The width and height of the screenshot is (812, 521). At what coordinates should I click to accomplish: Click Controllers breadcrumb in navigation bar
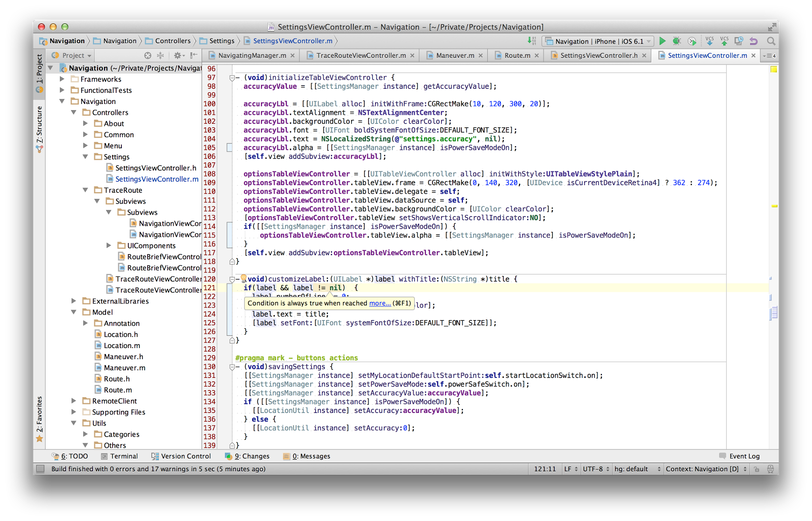(x=168, y=41)
